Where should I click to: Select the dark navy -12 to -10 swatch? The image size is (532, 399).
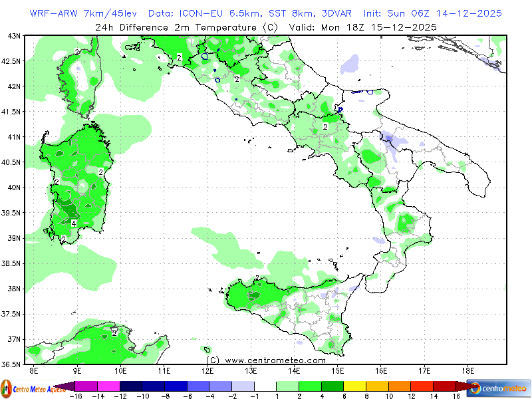(x=132, y=386)
